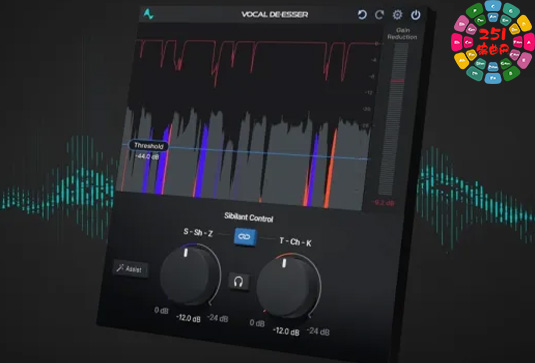Image resolution: width=535 pixels, height=363 pixels.
Task: Click the Sibilant Control heading
Action: click(x=249, y=217)
